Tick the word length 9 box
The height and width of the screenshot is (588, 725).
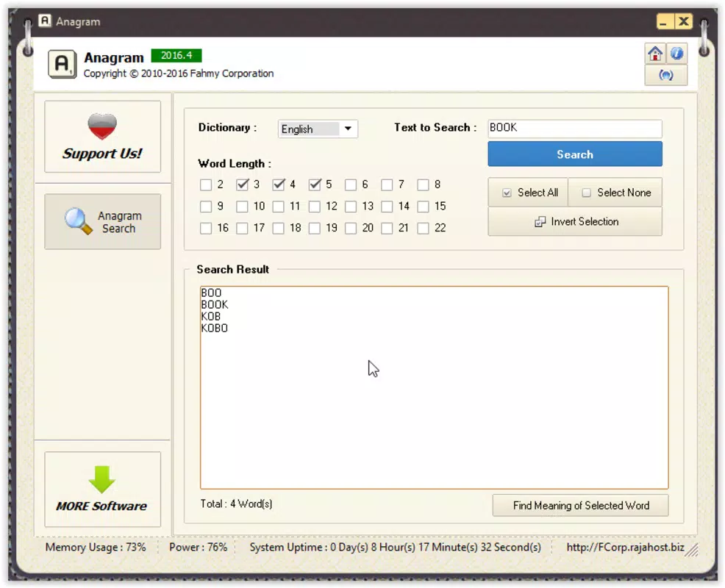coord(206,207)
